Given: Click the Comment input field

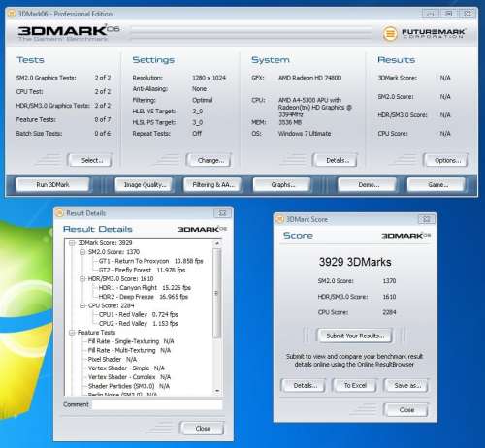Looking at the screenshot, I should click(157, 404).
